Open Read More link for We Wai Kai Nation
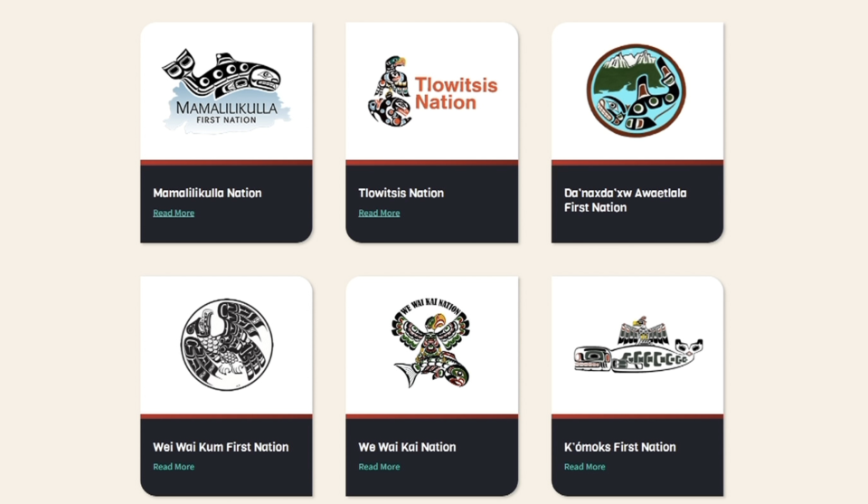 click(379, 466)
